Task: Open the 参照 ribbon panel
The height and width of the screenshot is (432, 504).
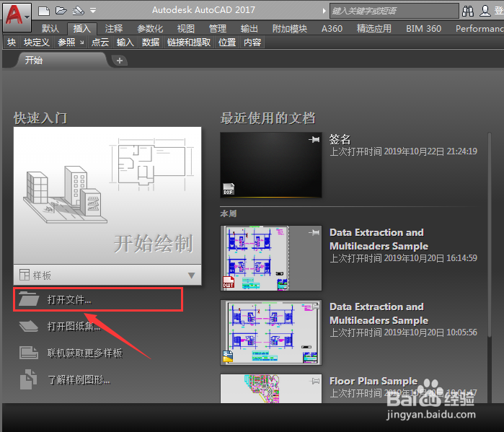Action: pyautogui.click(x=66, y=43)
